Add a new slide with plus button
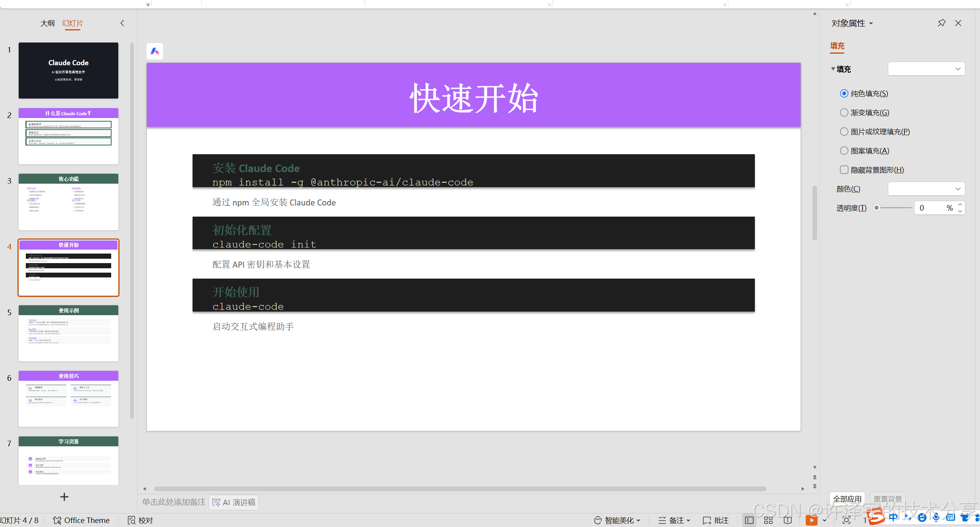The width and height of the screenshot is (980, 527). [64, 497]
